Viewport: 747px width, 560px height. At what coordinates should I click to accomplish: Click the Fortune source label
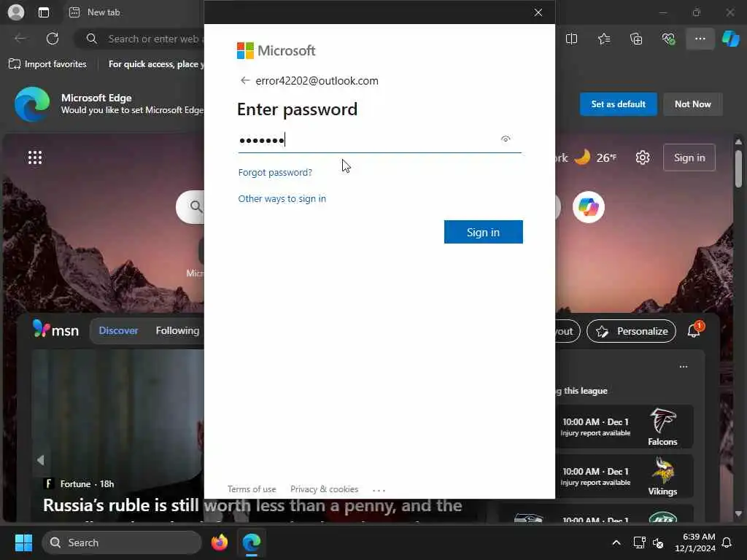pyautogui.click(x=75, y=484)
